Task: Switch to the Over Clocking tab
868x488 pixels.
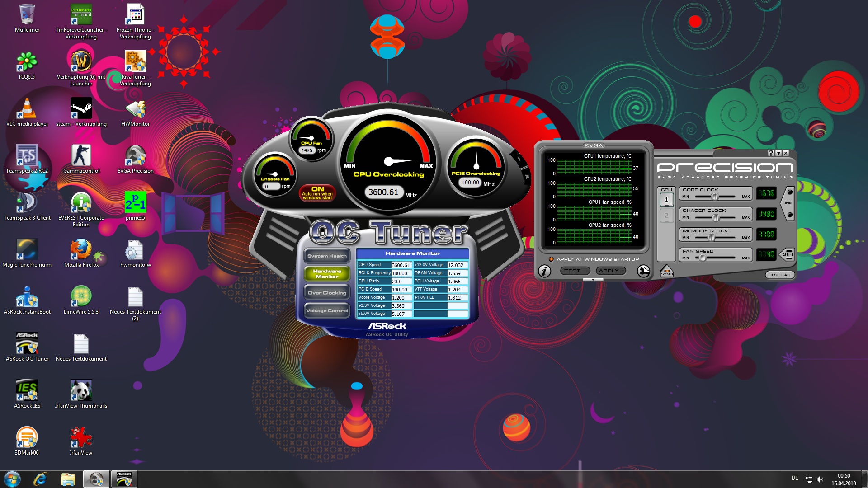Action: pyautogui.click(x=327, y=293)
